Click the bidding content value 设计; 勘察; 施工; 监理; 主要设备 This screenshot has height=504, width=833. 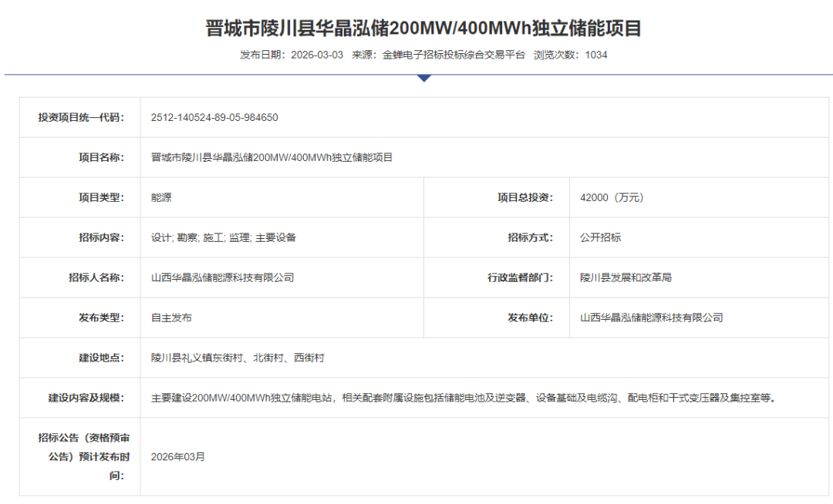coord(224,238)
